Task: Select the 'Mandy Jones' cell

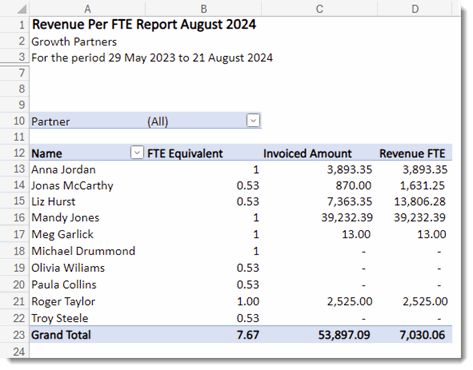Action: point(87,217)
